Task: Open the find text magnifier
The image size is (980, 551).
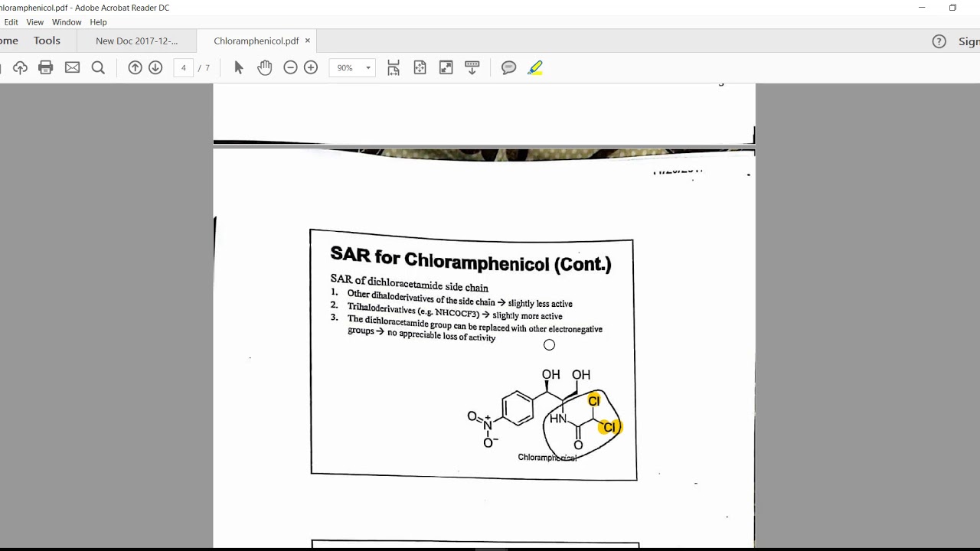Action: (98, 67)
